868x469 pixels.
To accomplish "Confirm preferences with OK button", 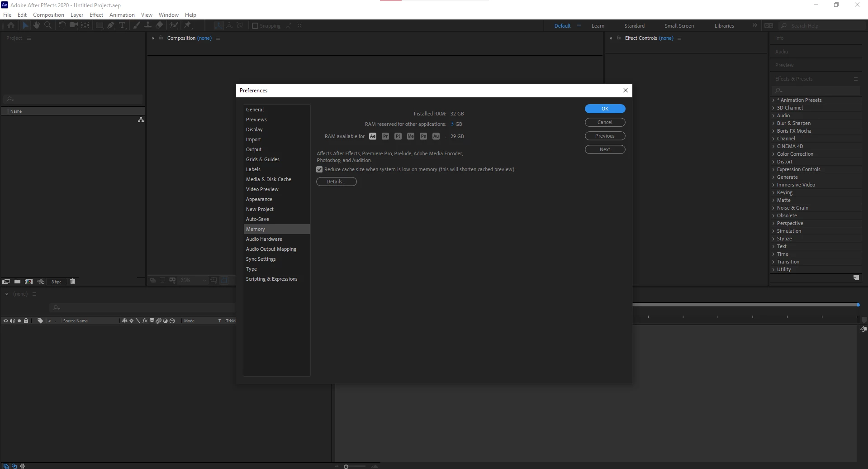I will (605, 109).
